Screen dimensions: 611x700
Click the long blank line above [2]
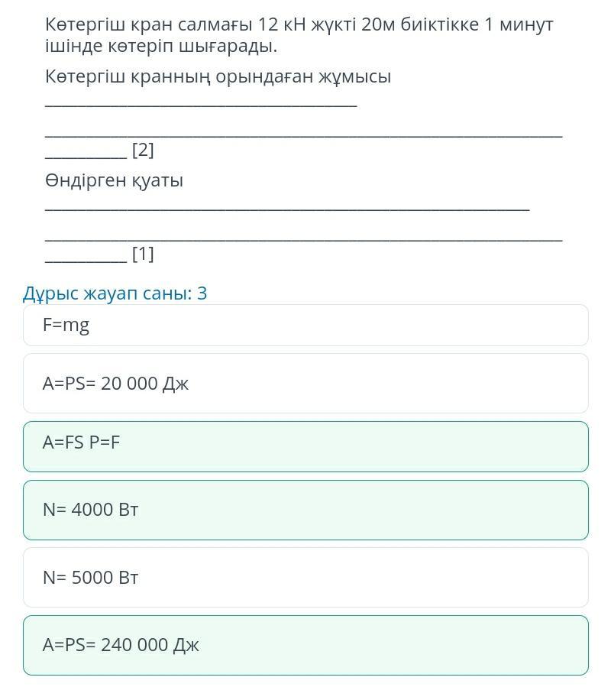pyautogui.click(x=303, y=134)
